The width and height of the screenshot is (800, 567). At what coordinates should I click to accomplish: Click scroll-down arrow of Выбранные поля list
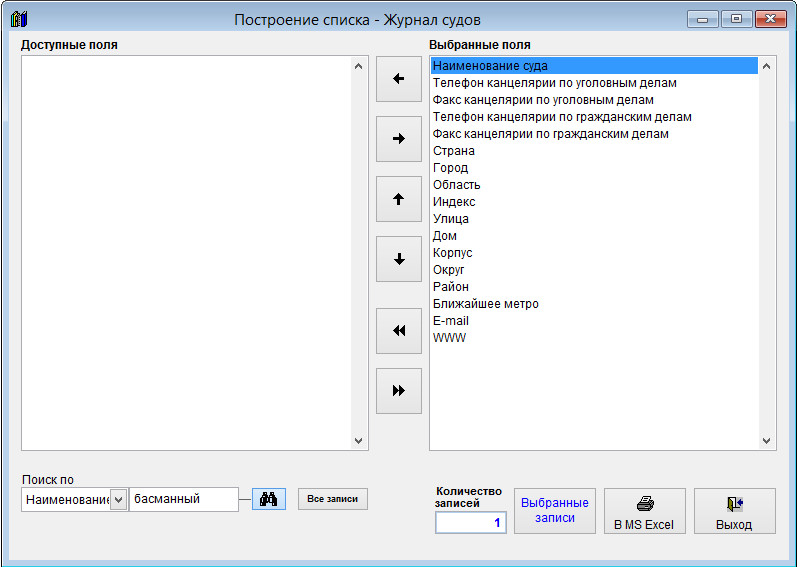[x=766, y=440]
